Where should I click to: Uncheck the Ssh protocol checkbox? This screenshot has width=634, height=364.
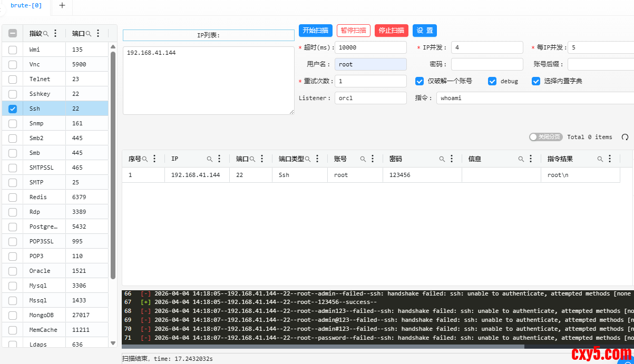point(13,109)
